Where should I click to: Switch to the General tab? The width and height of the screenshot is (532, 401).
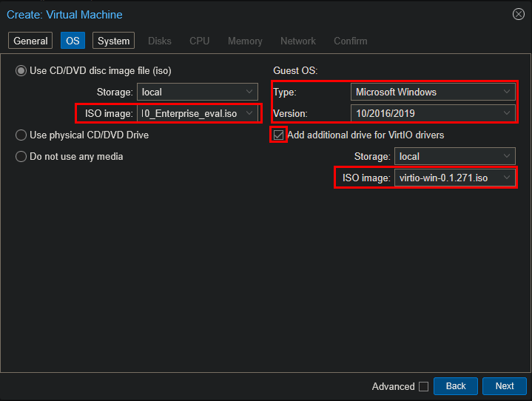click(30, 41)
